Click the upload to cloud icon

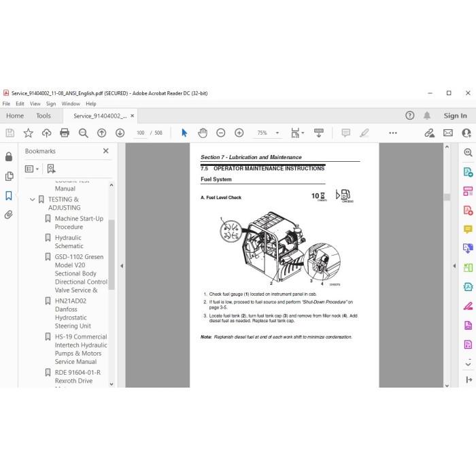coord(46,133)
